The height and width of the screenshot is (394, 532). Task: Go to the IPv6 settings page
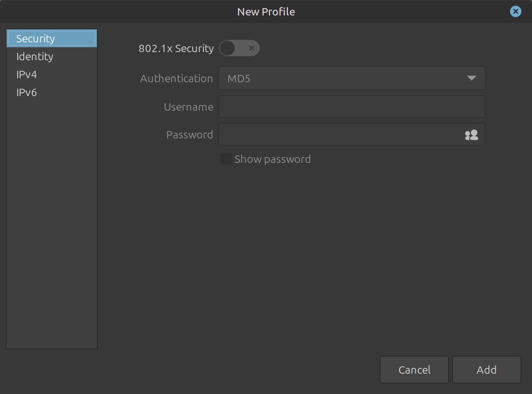pos(26,92)
